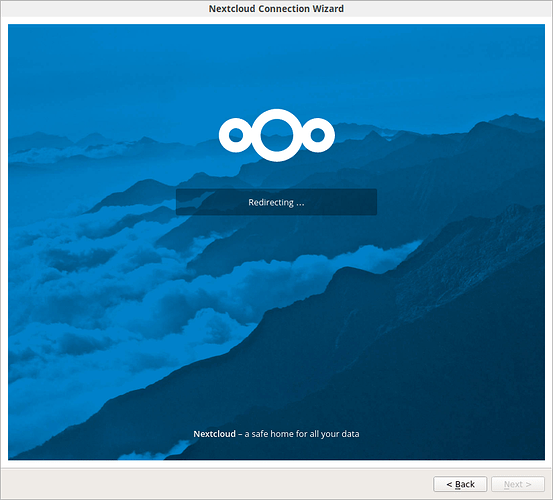Click the word Redirecting in the status box
The image size is (553, 500).
pyautogui.click(x=271, y=202)
